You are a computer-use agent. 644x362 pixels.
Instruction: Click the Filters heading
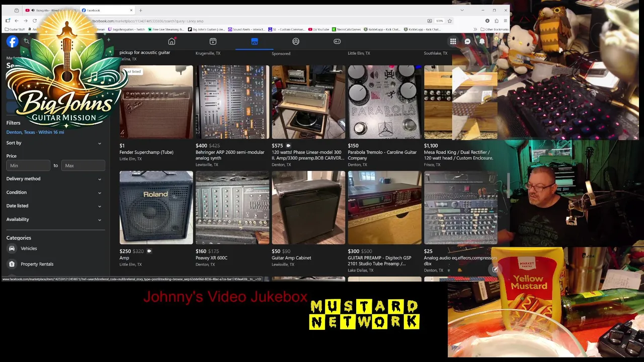click(x=14, y=123)
